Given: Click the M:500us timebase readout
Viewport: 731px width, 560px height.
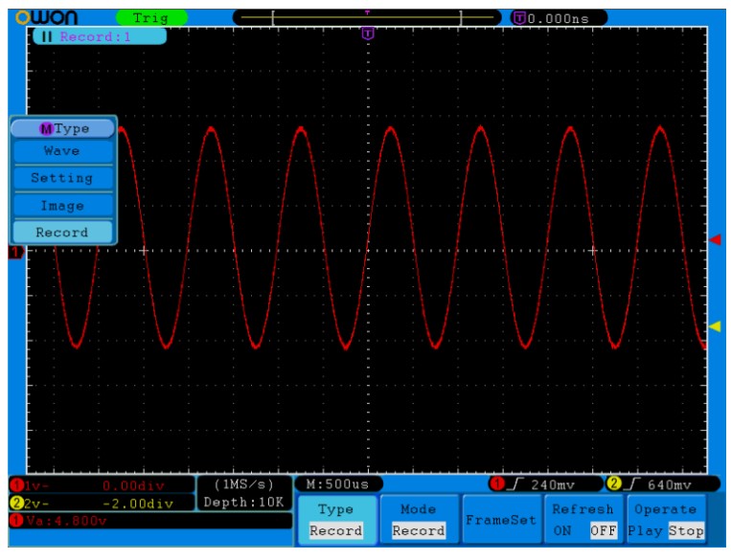Looking at the screenshot, I should [337, 484].
